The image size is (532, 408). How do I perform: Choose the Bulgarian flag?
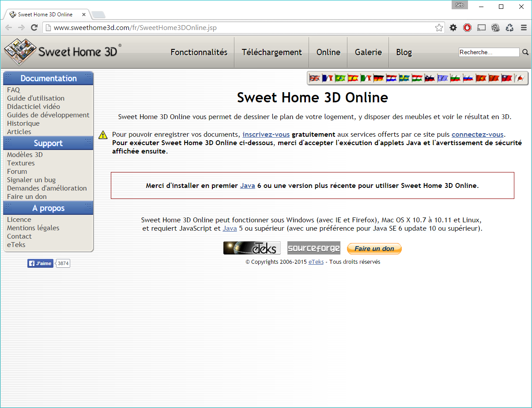tap(455, 78)
